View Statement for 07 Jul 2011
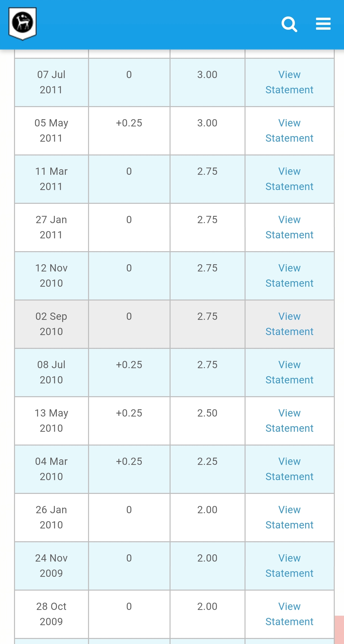Image resolution: width=344 pixels, height=644 pixels. [x=289, y=82]
